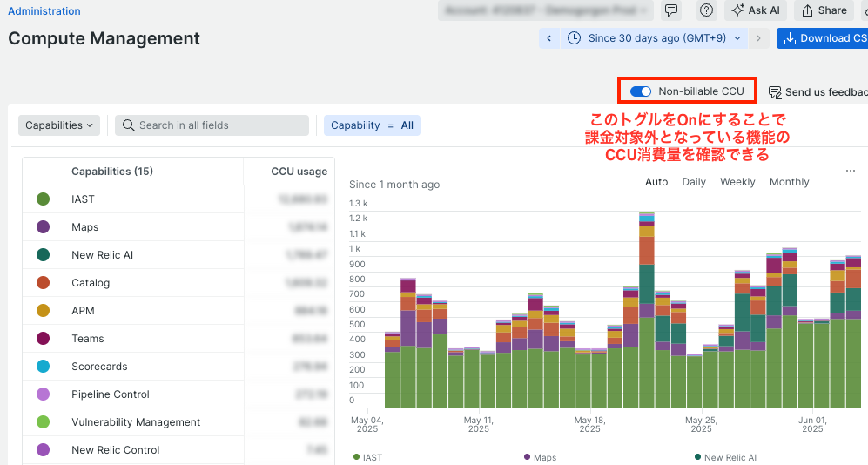Click the Search in all fields box
868x465 pixels.
(x=212, y=125)
